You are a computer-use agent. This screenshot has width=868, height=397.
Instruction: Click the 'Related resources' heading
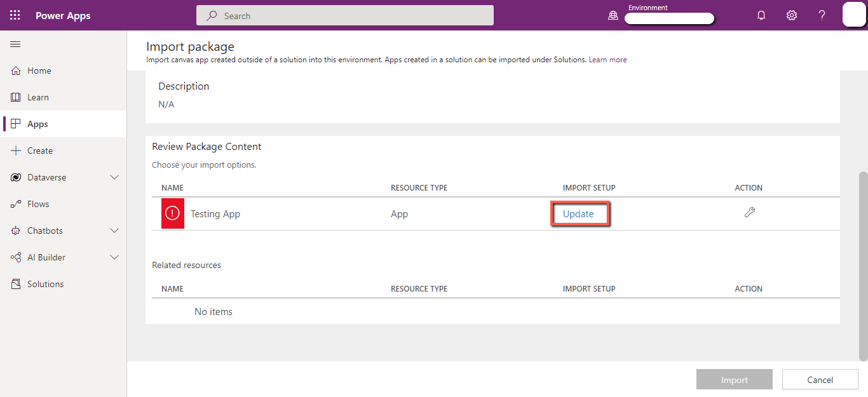click(x=186, y=265)
